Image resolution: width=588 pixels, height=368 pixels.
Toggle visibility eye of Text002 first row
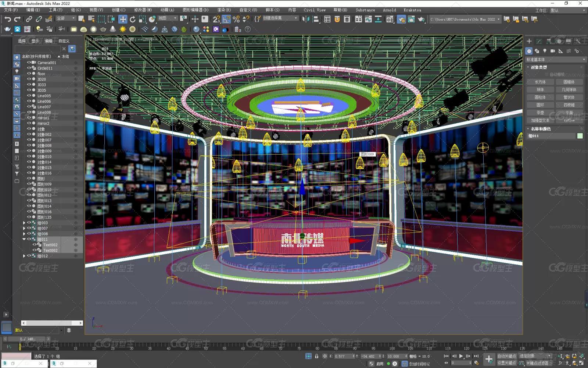pyautogui.click(x=35, y=245)
